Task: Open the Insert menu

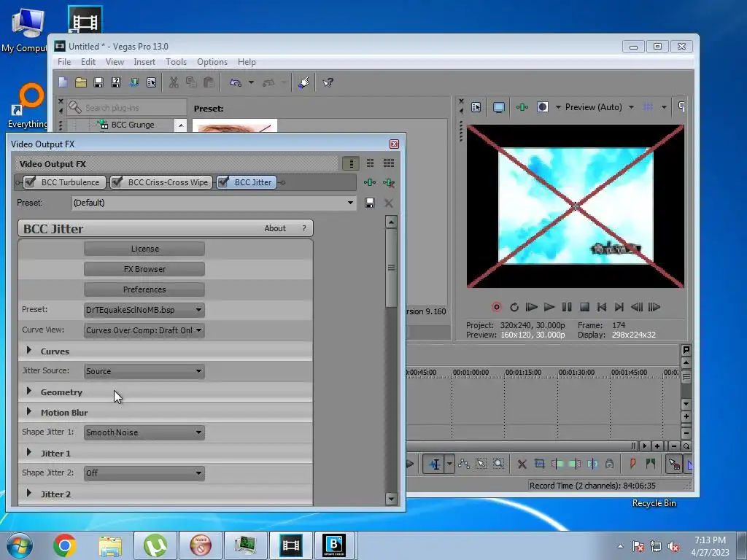Action: click(144, 62)
